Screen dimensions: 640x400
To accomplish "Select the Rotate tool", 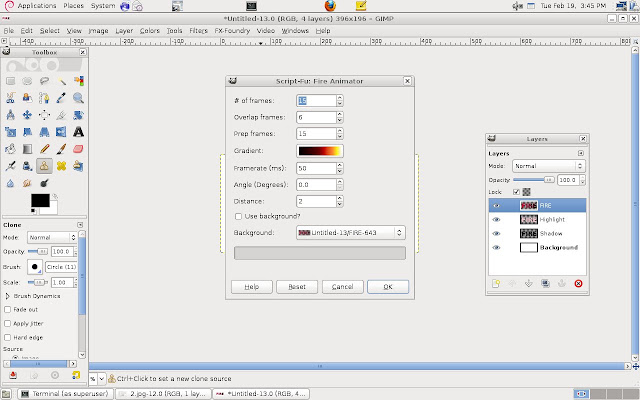I will pos(78,115).
